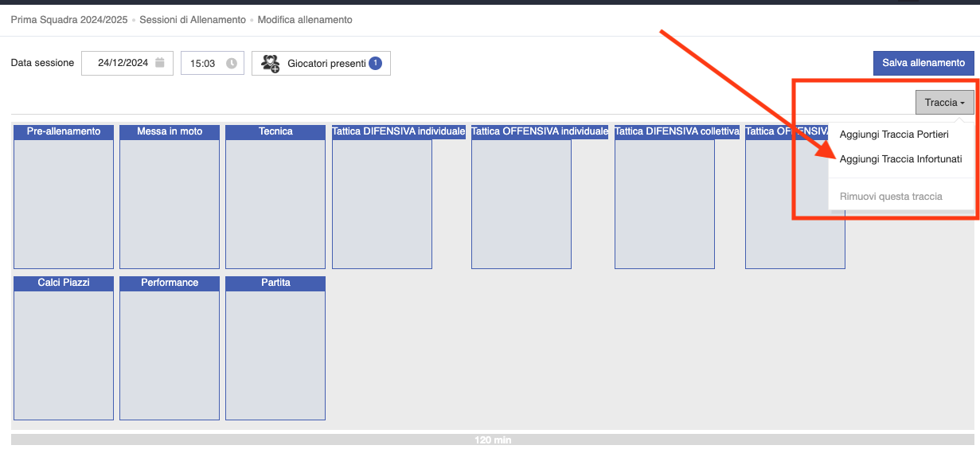Select Aggiungi Traccia Infortunati

[900, 159]
